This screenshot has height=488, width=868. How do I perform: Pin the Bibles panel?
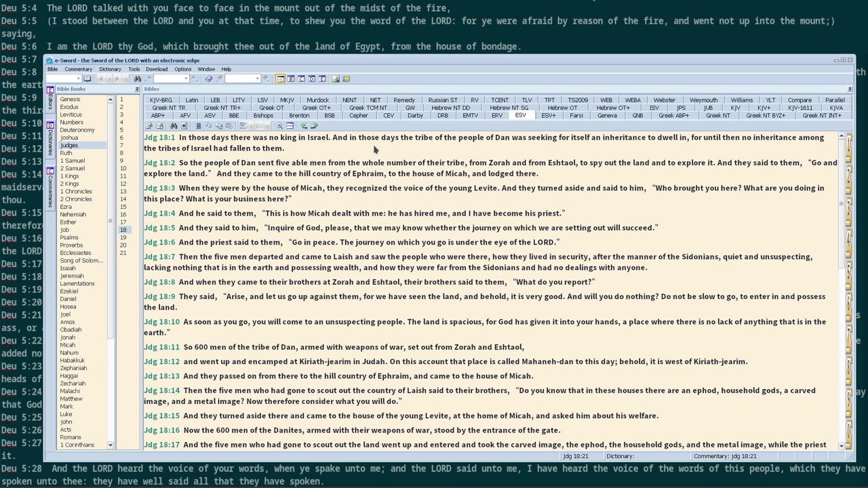850,89
